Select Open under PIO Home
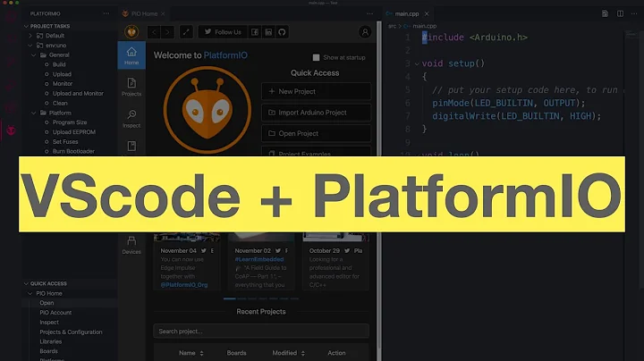This screenshot has height=361, width=644. (47, 303)
